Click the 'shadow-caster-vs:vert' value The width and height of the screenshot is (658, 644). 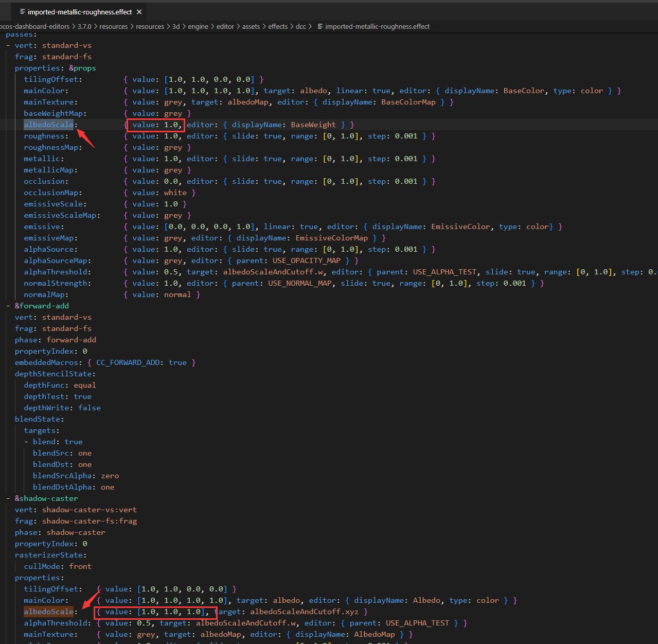90,510
